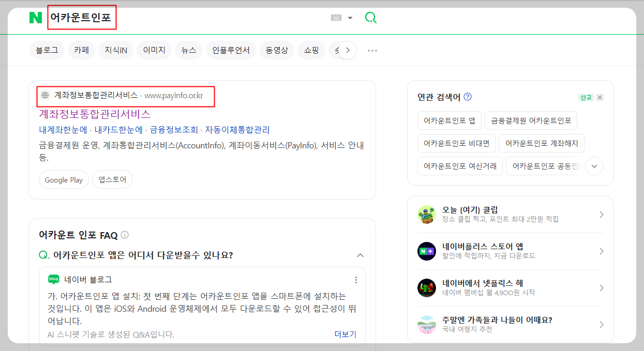Select related search 어카운트인포 계좌해지

pos(542,143)
